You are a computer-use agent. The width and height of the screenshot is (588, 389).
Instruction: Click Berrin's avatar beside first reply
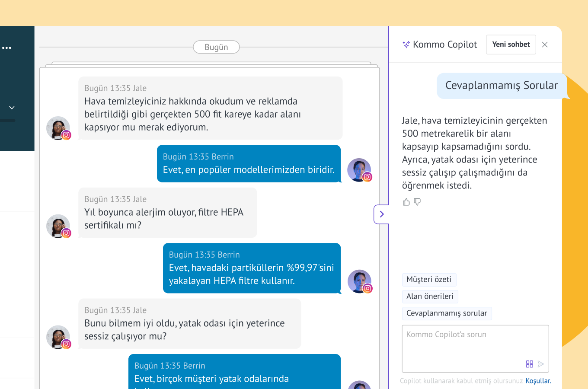click(359, 170)
